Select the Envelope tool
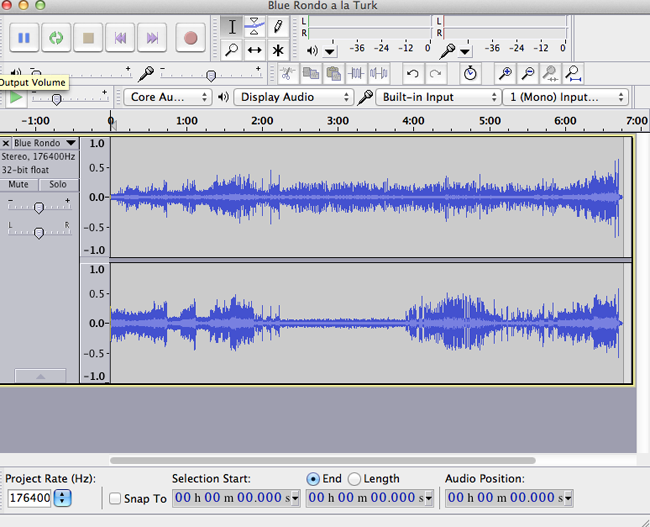 point(255,27)
